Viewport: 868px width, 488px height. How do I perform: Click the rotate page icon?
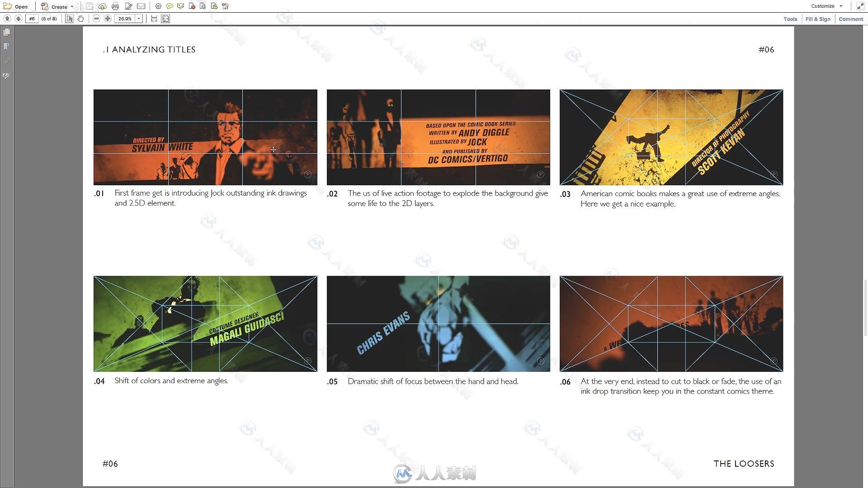(203, 6)
